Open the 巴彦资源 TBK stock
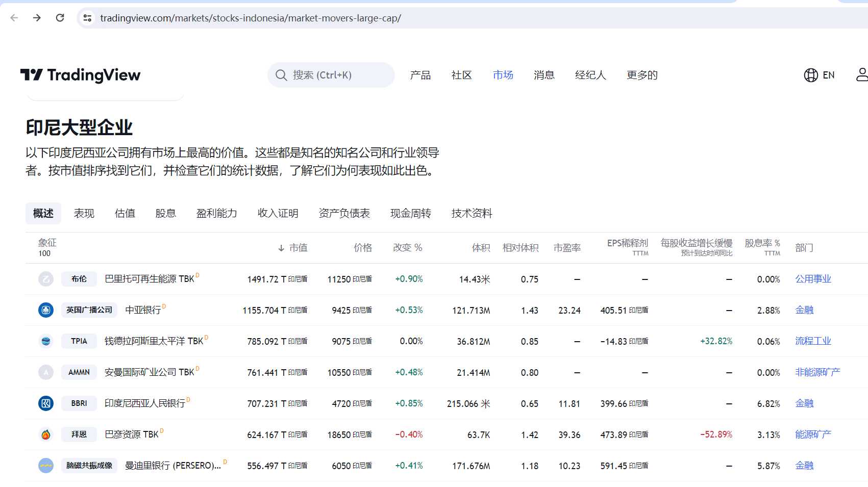 click(132, 434)
